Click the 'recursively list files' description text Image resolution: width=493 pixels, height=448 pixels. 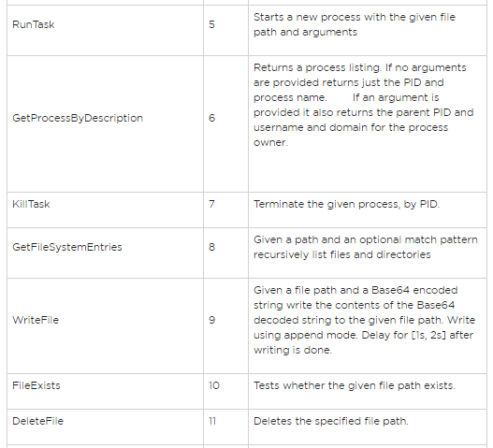coord(342,254)
